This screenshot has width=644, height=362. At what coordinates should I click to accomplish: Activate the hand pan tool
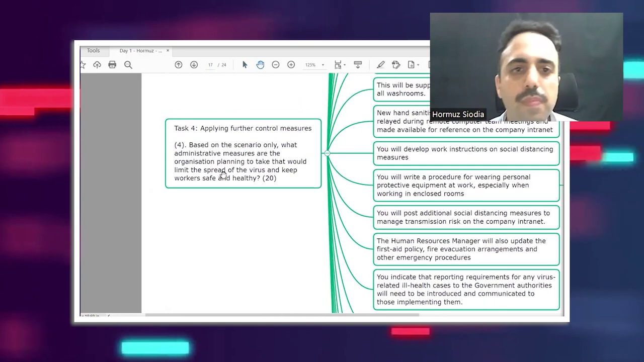(260, 65)
